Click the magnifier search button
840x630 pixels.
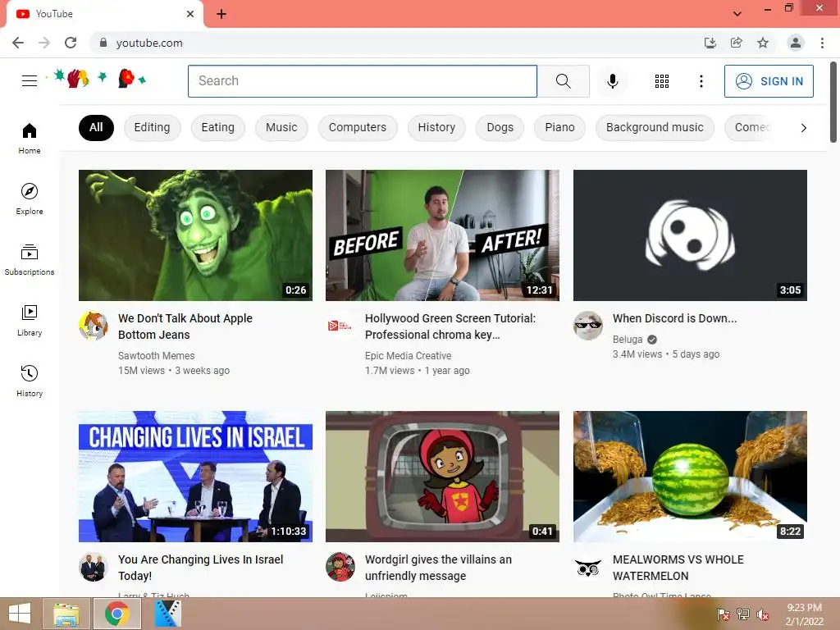(x=563, y=81)
